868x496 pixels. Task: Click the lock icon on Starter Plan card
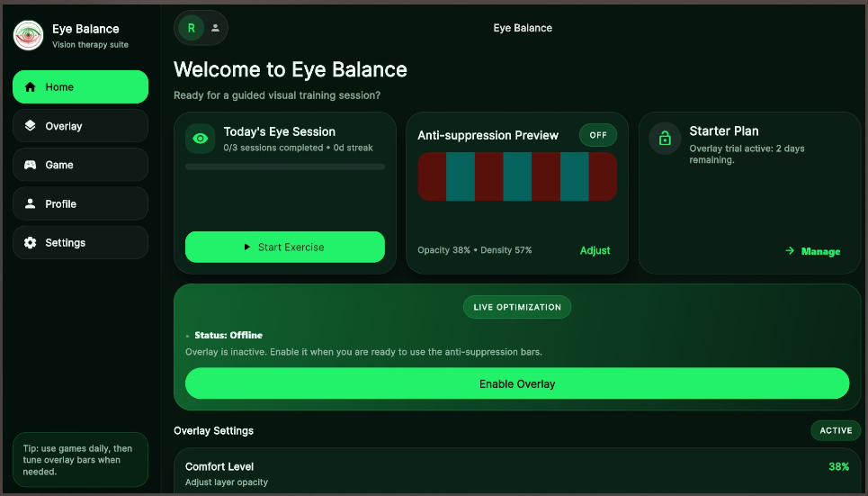coord(665,139)
